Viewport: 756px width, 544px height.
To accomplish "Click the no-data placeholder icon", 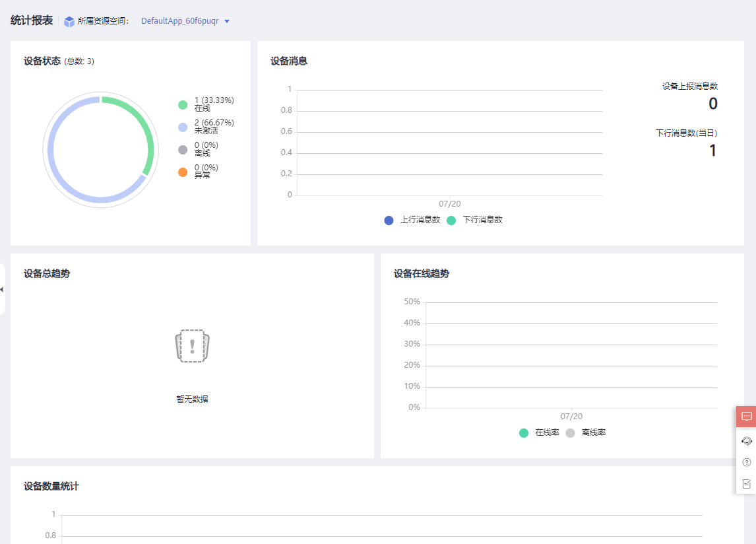I will pyautogui.click(x=192, y=346).
